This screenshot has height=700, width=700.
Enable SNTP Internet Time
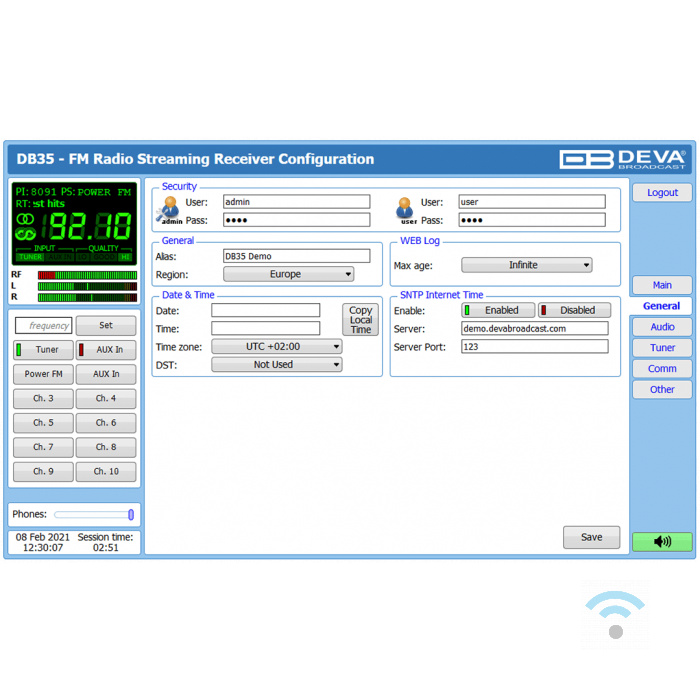point(498,310)
